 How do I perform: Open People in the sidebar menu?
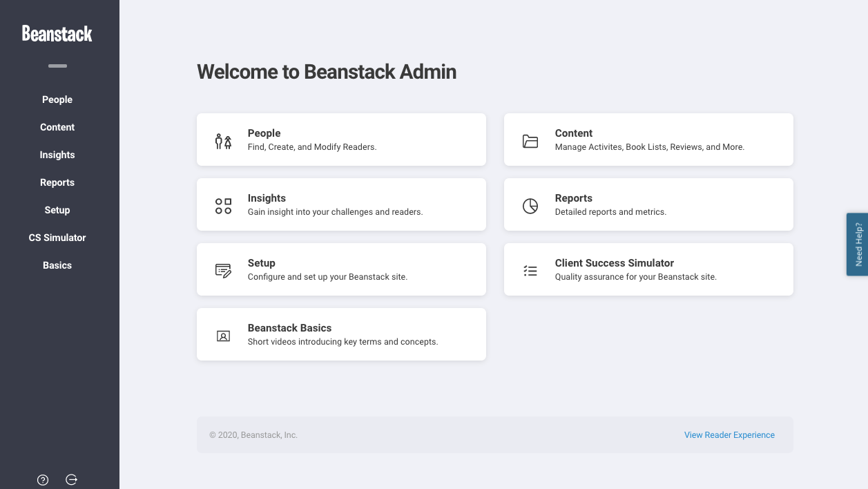click(57, 99)
